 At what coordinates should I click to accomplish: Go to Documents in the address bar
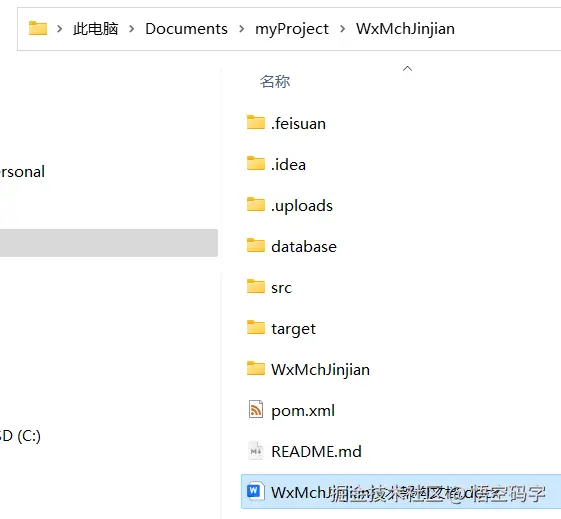(186, 29)
